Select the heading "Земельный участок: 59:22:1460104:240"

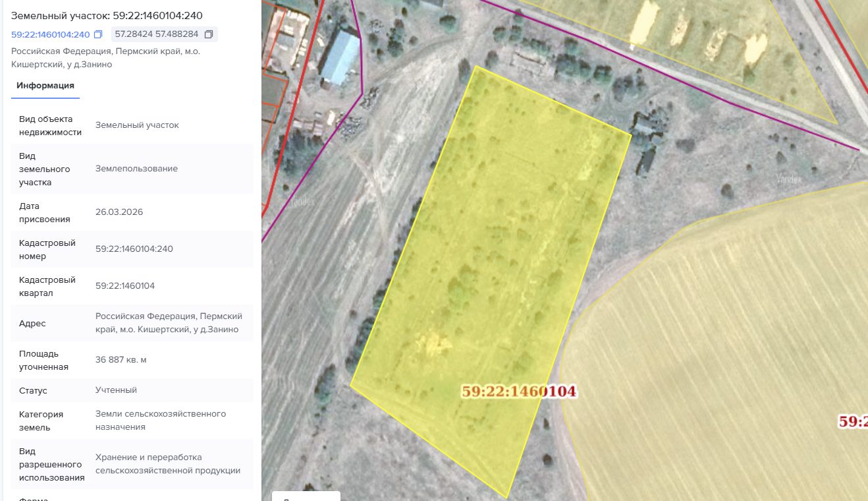(x=107, y=15)
